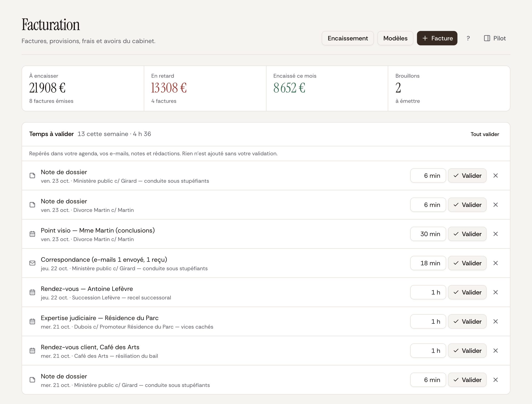Viewport: 532px width, 404px height.
Task: Edit the 1 h duration for Expertise judiciaire
Action: pyautogui.click(x=428, y=321)
